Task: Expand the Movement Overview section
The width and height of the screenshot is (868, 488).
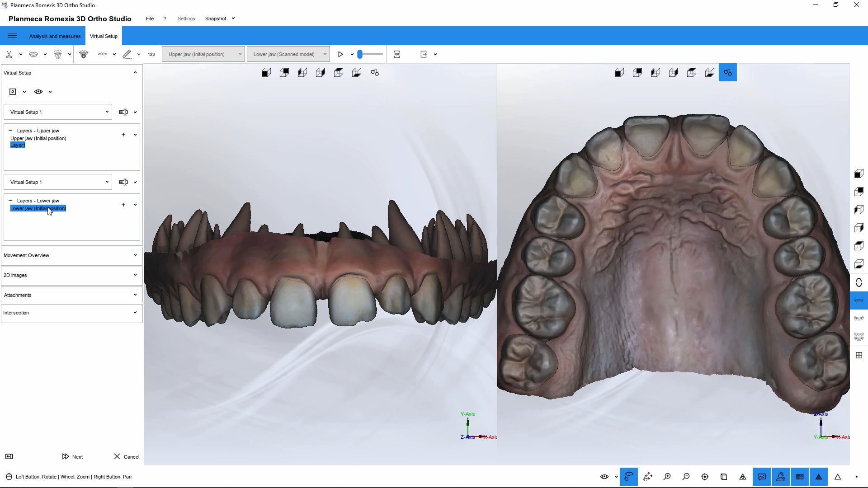Action: [71, 255]
